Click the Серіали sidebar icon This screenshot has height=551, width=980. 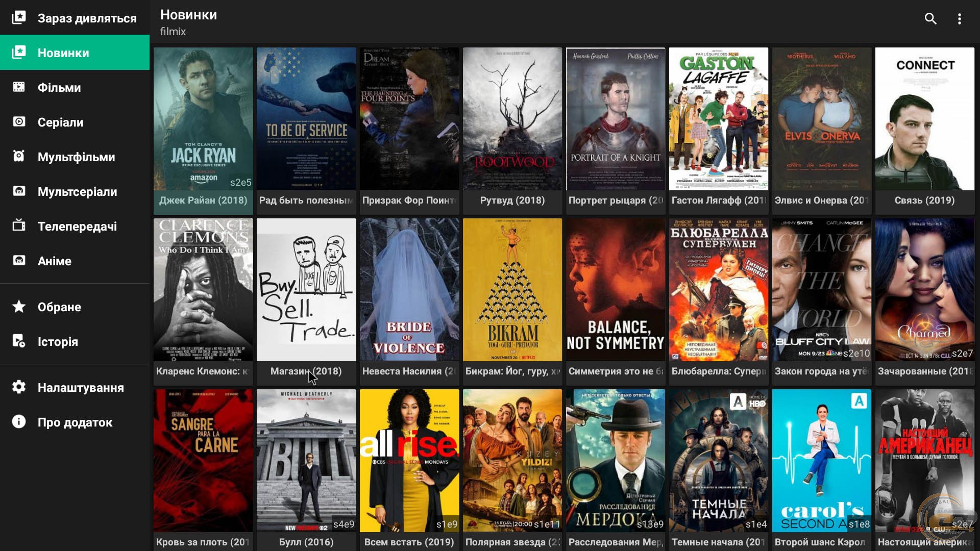click(19, 122)
